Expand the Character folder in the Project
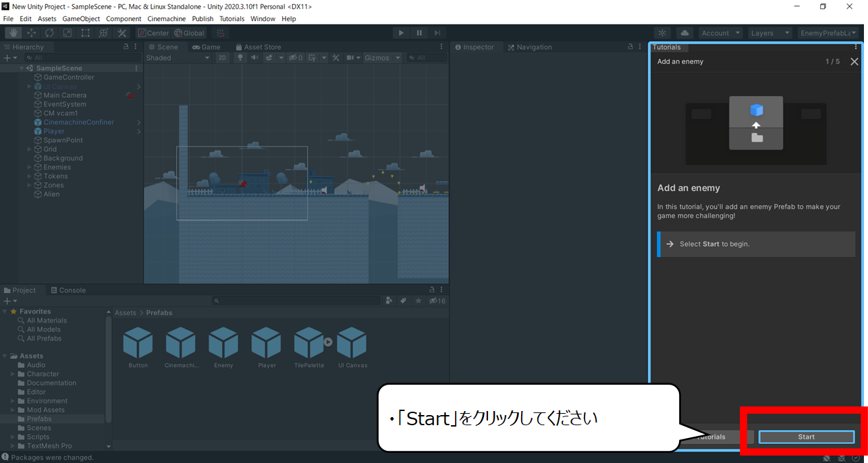868x463 pixels. point(13,374)
